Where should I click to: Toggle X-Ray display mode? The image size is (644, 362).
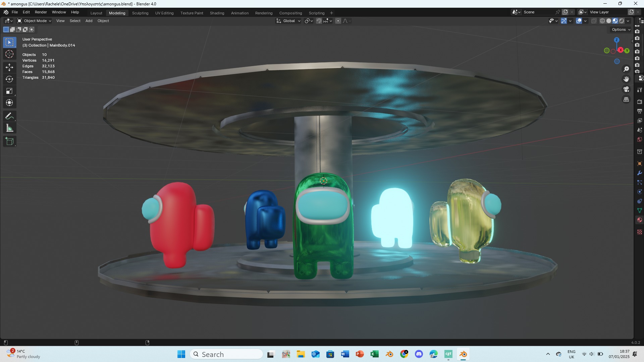coord(594,21)
